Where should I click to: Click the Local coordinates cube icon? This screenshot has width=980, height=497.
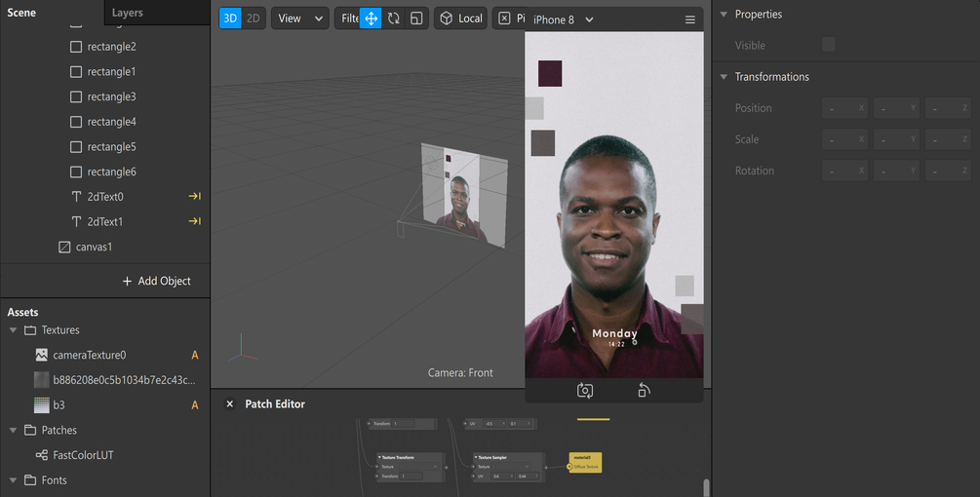pos(447,19)
